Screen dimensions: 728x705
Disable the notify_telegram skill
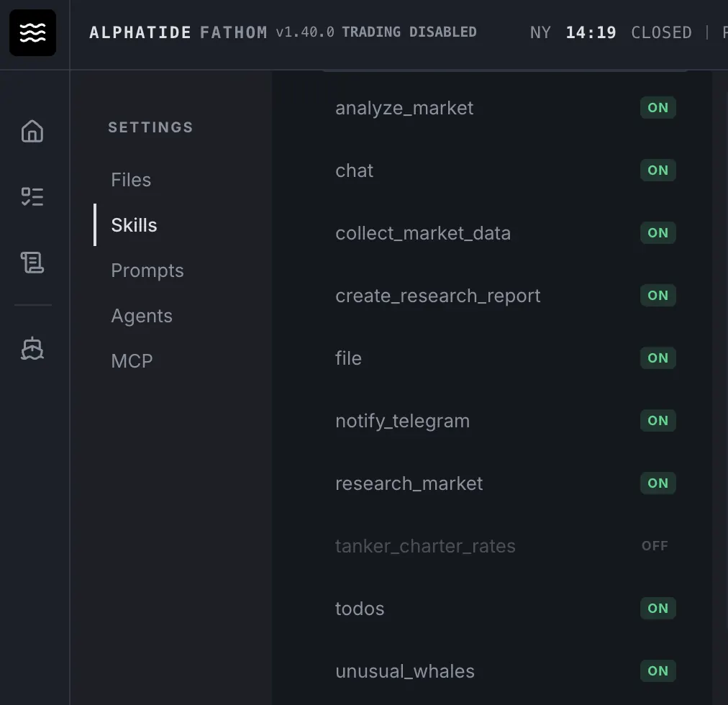click(x=658, y=420)
